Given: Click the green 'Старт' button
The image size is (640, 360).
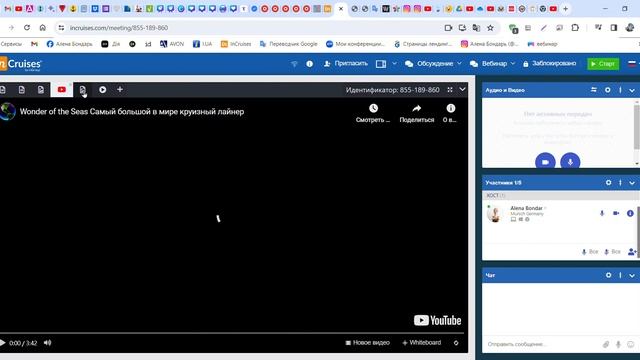Looking at the screenshot, I should [x=603, y=64].
